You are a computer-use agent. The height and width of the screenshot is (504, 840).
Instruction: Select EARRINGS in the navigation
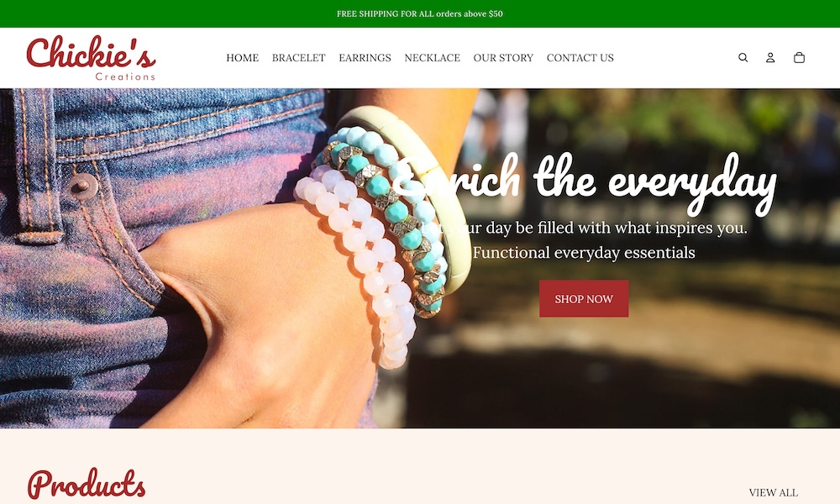coord(365,58)
